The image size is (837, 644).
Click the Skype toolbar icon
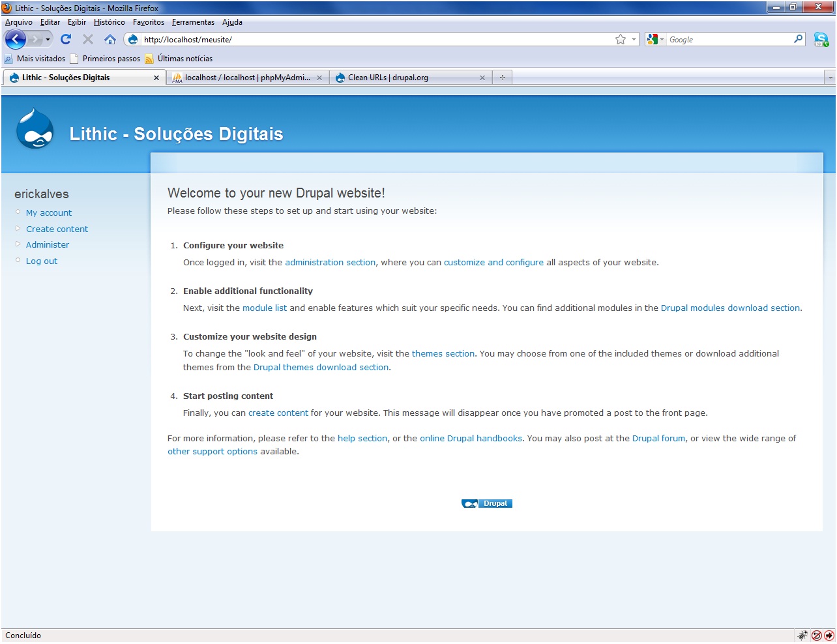821,40
